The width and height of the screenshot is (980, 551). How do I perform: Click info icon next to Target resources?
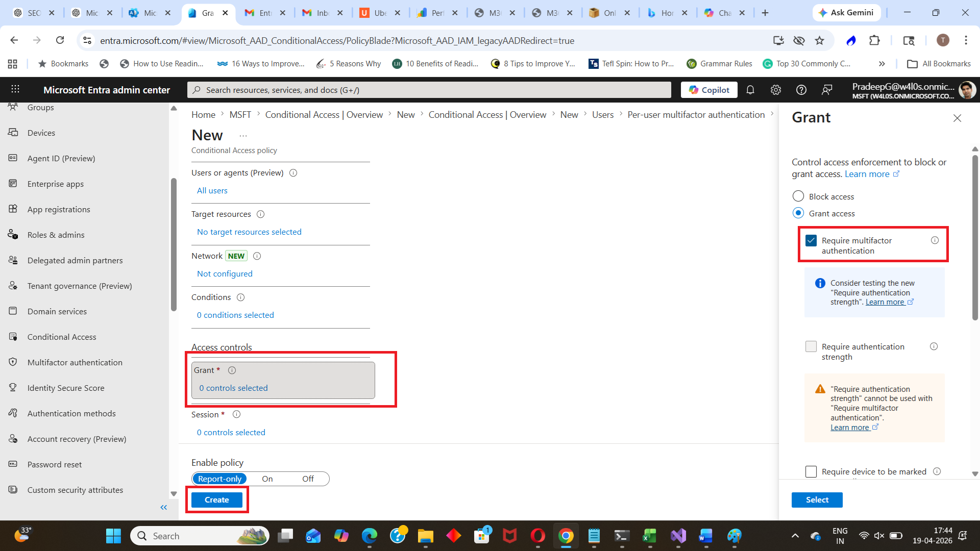pyautogui.click(x=260, y=214)
